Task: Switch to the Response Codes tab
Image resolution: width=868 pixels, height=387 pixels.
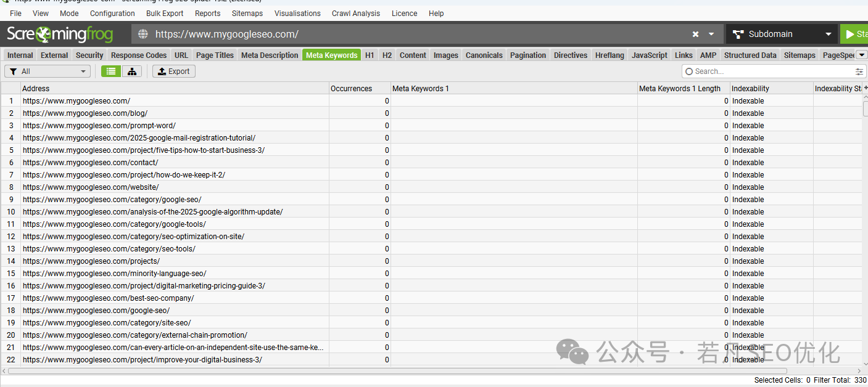Action: pos(139,55)
